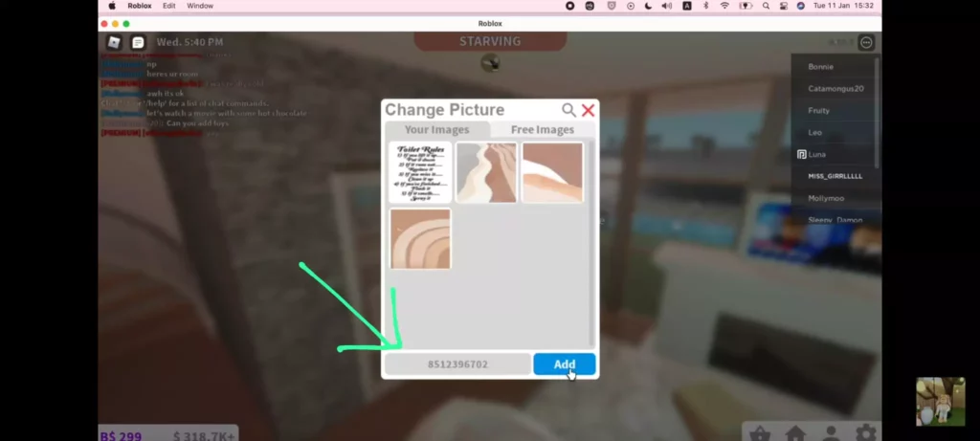Click the 'awh its ok' chat message
The height and width of the screenshot is (441, 980).
[x=165, y=94]
